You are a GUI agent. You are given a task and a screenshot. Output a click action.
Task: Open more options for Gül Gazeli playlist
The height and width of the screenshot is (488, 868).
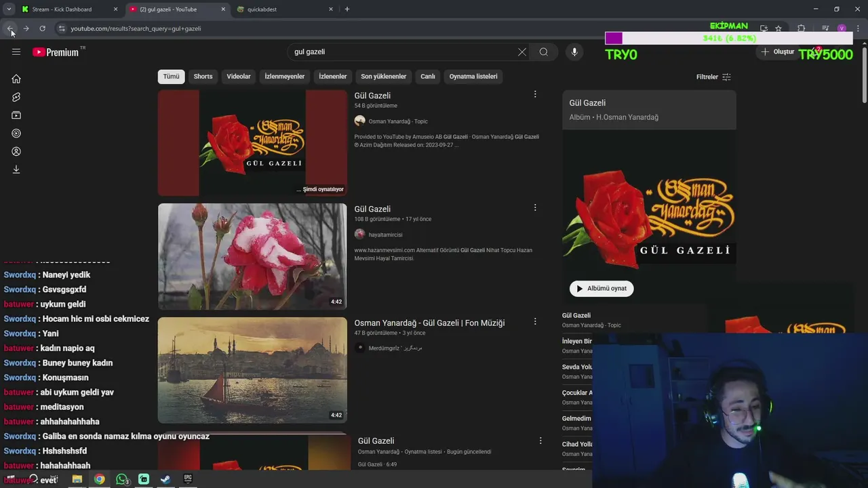[540, 441]
